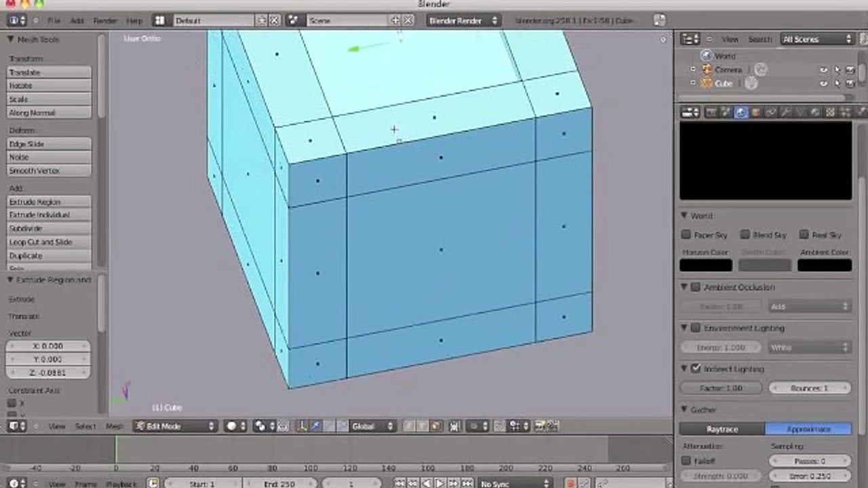Open the Edit Mode dropdown

(175, 426)
